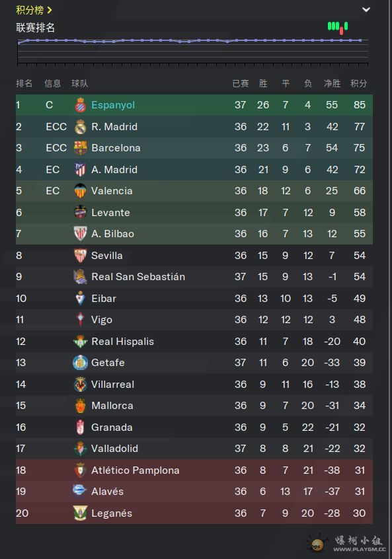The height and width of the screenshot is (559, 392).
Task: Click the Getafe round blue crest
Action: (80, 363)
